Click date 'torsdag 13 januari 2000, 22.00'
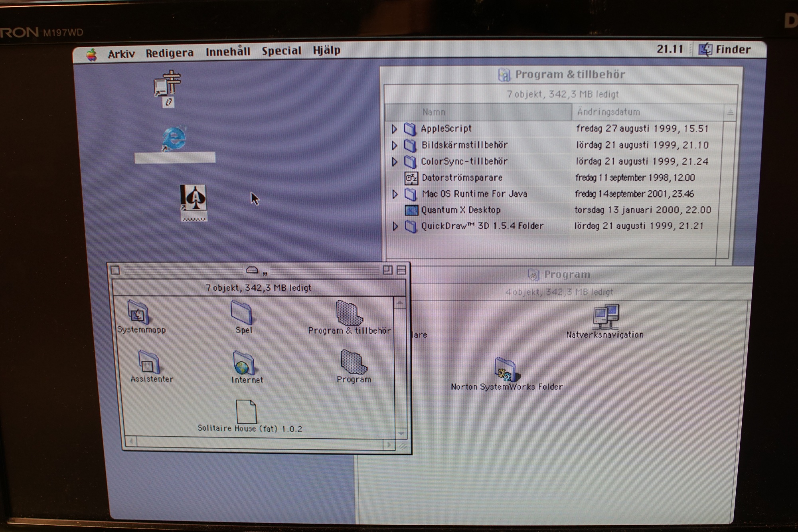Screen dimensions: 798x532 [643, 210]
